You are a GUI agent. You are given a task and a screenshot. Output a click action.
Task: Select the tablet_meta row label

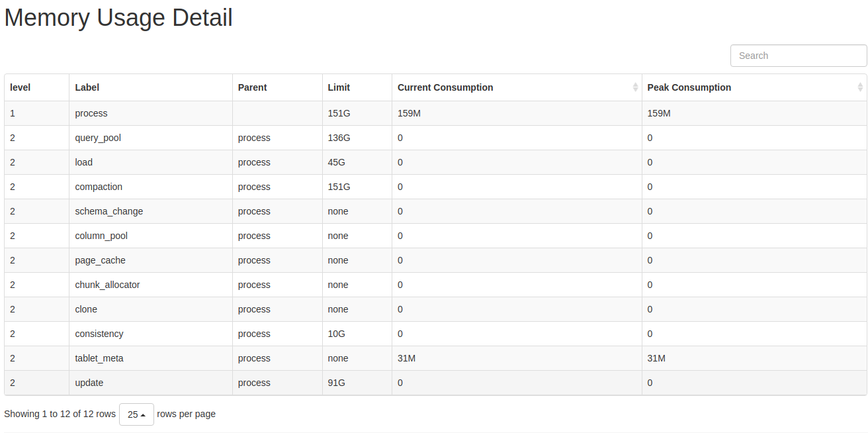point(99,358)
